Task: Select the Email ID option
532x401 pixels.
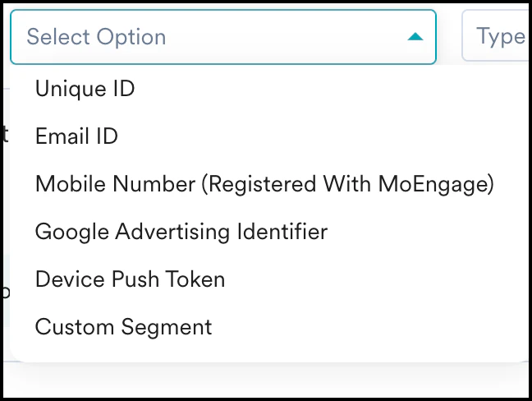Action: (x=76, y=136)
